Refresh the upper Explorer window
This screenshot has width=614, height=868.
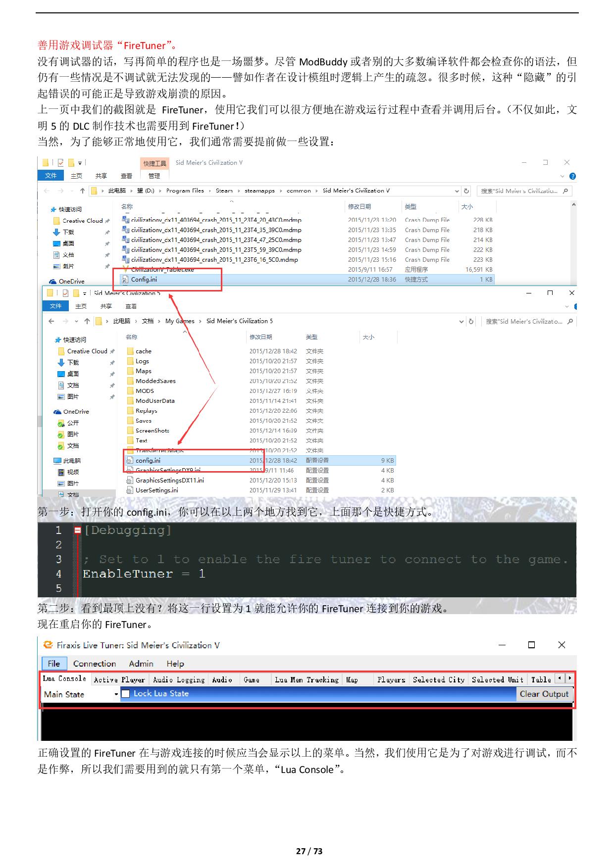(466, 191)
